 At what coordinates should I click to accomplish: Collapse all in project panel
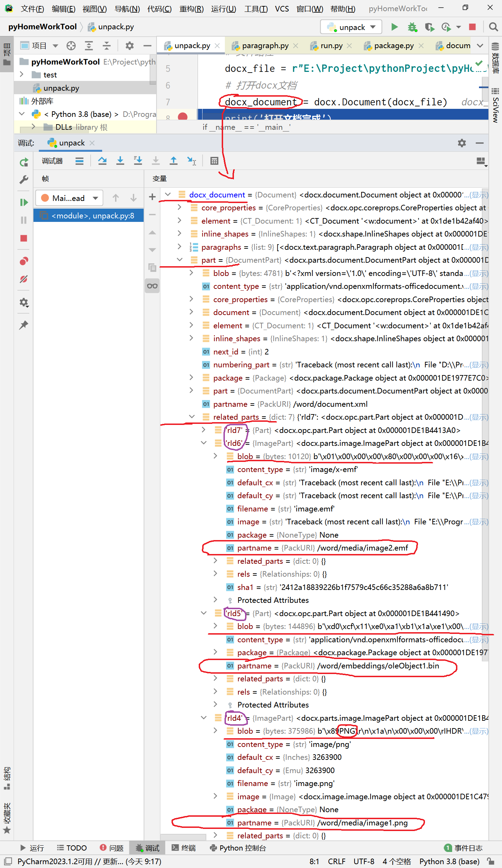click(x=107, y=46)
